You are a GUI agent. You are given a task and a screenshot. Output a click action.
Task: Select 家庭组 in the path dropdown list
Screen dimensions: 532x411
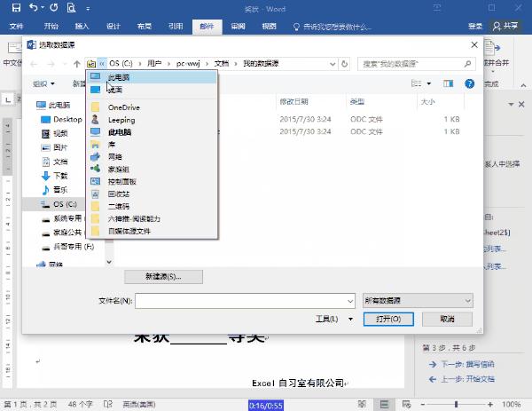[x=152, y=169]
